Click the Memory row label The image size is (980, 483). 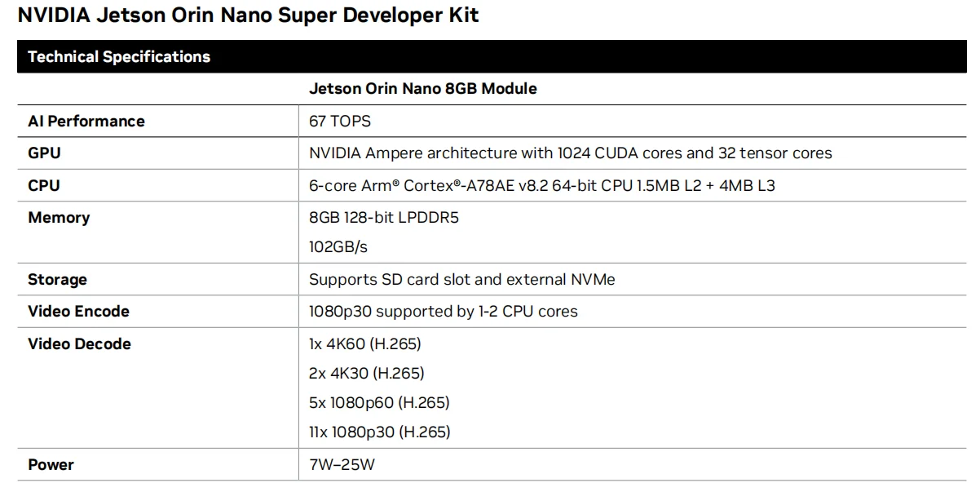click(59, 217)
